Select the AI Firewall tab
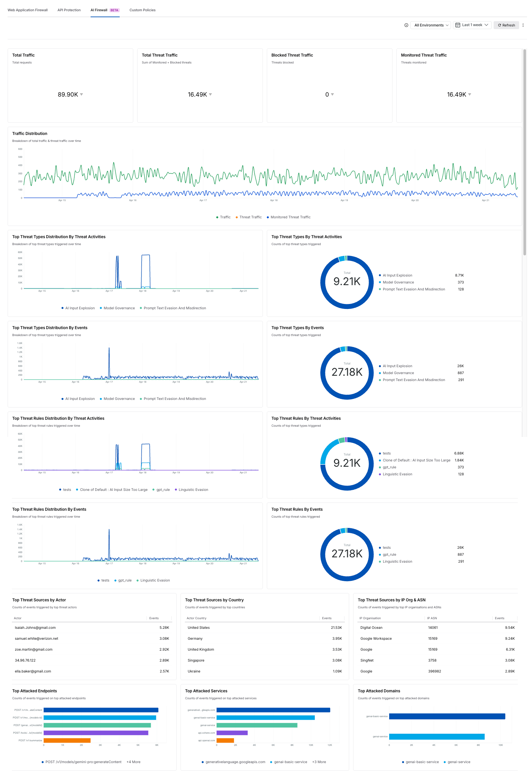 click(105, 10)
